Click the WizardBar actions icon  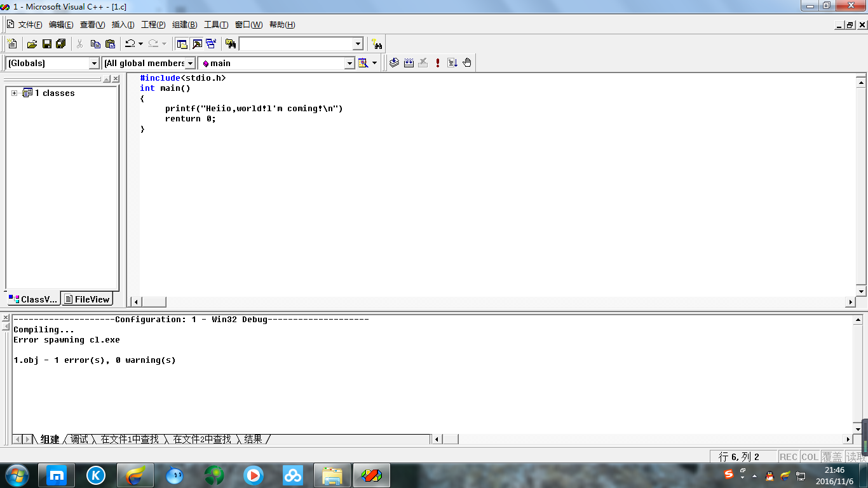point(363,63)
